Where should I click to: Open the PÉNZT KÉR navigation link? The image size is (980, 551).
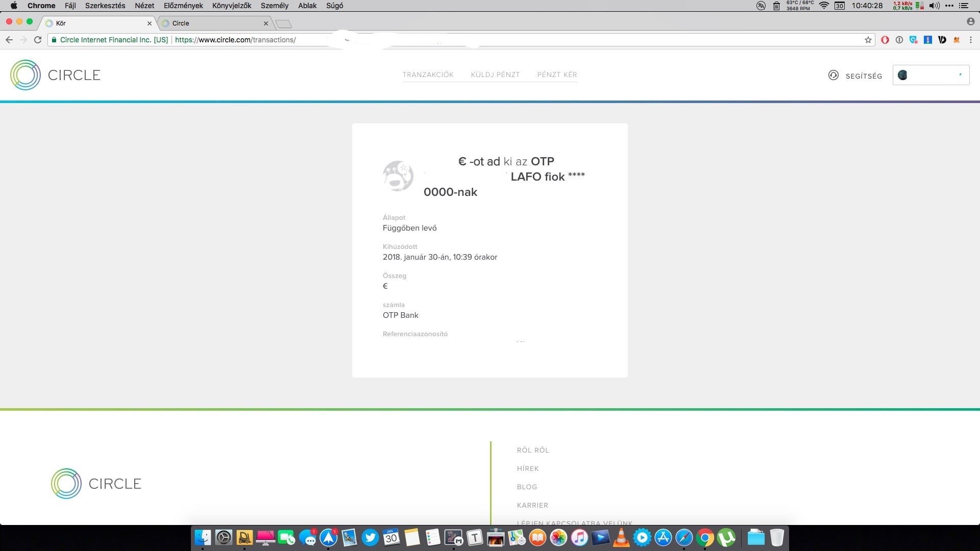(x=557, y=74)
